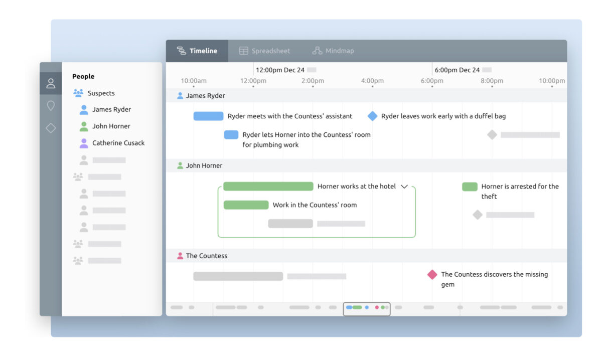Click John Horner's green avatar icon in the sidebar
Viewport: 602px width, 364px height.
84,126
